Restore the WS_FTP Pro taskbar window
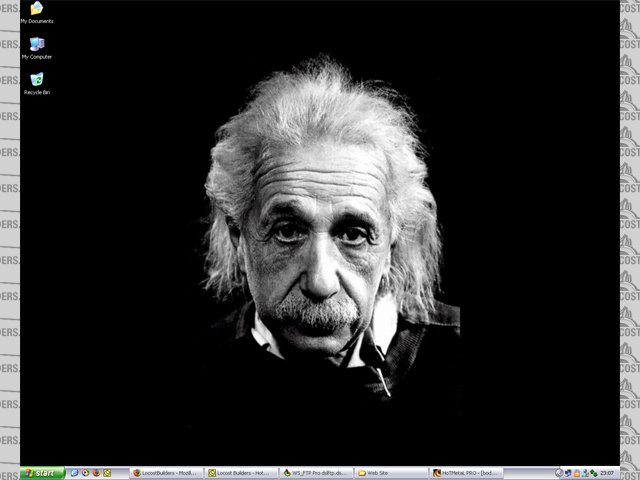The width and height of the screenshot is (640, 480). (x=316, y=473)
